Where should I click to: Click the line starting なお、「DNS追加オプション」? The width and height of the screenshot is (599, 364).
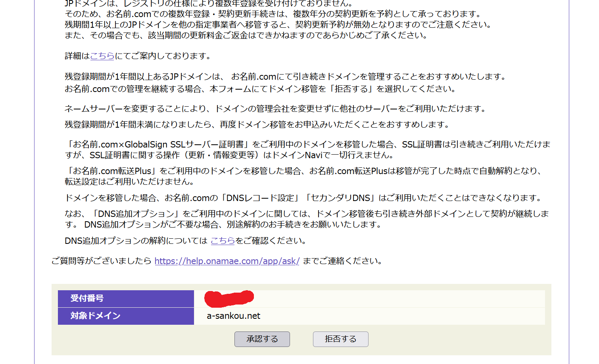307,214
